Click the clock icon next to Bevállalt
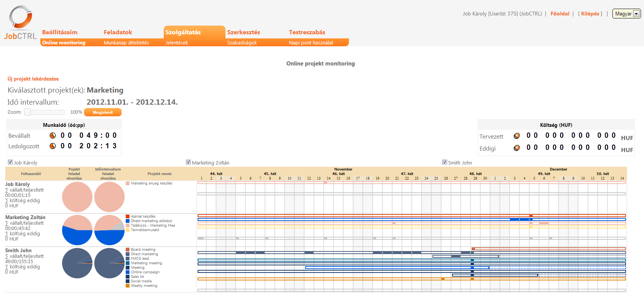This screenshot has width=644, height=300. [x=53, y=136]
